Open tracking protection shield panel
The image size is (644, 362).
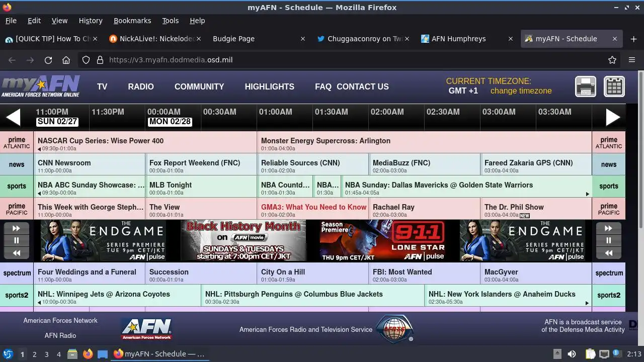click(86, 60)
